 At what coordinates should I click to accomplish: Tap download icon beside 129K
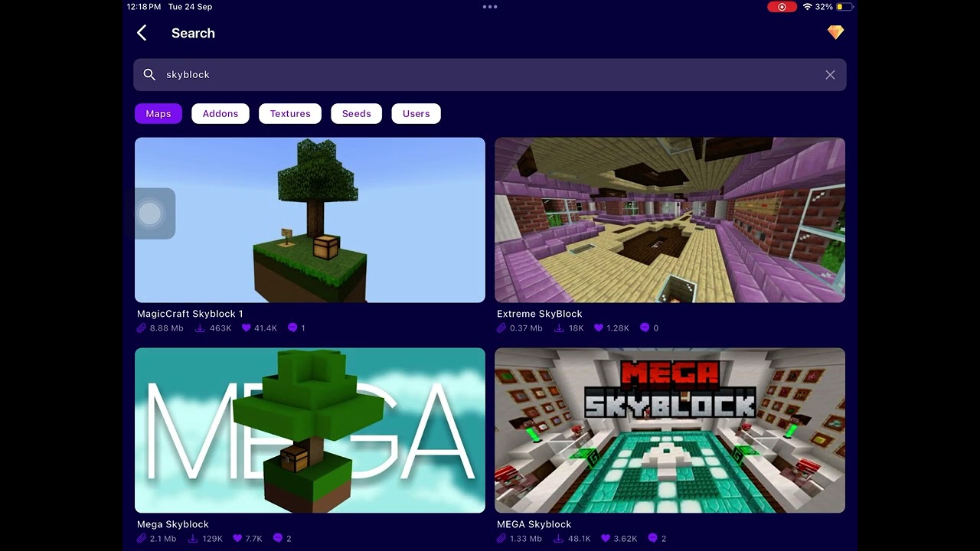point(193,538)
